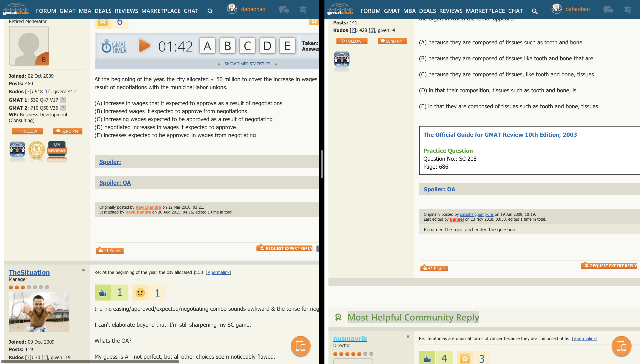Click nusmavrik username link
The width and height of the screenshot is (640, 364).
tap(350, 338)
